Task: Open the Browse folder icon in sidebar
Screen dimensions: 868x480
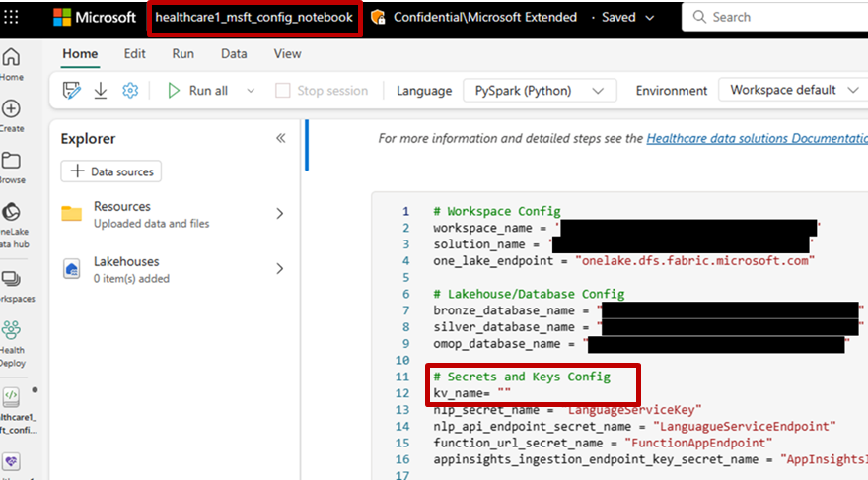Action: tap(11, 161)
